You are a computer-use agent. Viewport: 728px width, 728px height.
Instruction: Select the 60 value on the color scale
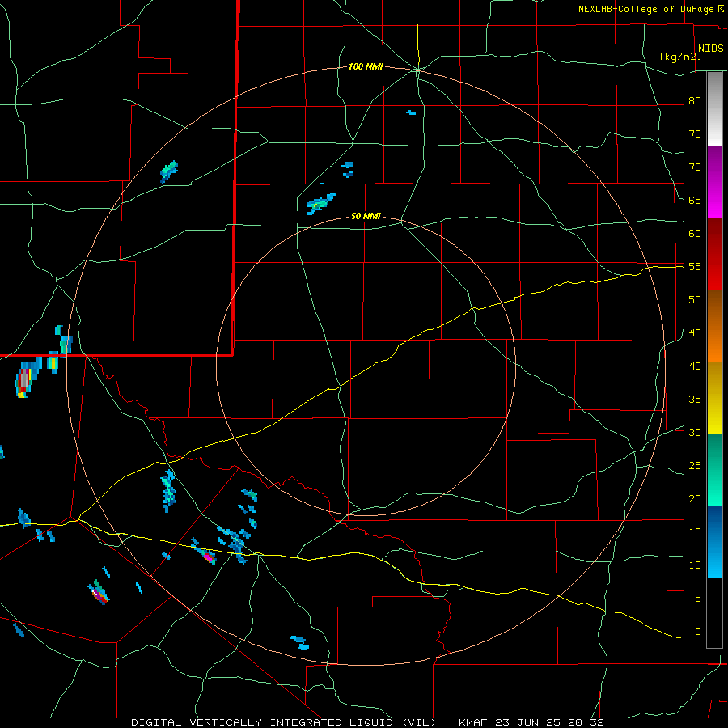tap(695, 234)
